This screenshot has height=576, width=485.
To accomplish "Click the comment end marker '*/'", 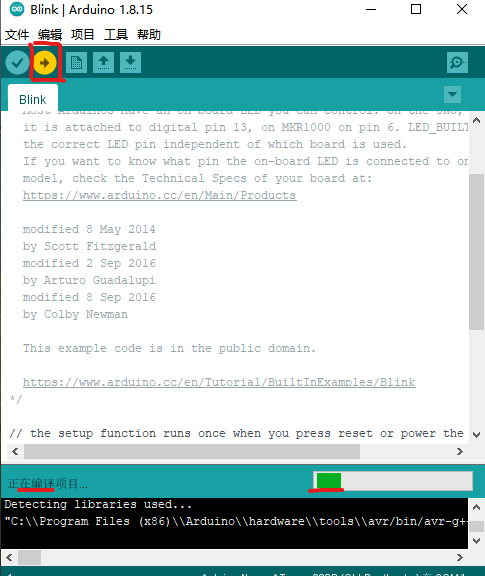I will 16,399.
